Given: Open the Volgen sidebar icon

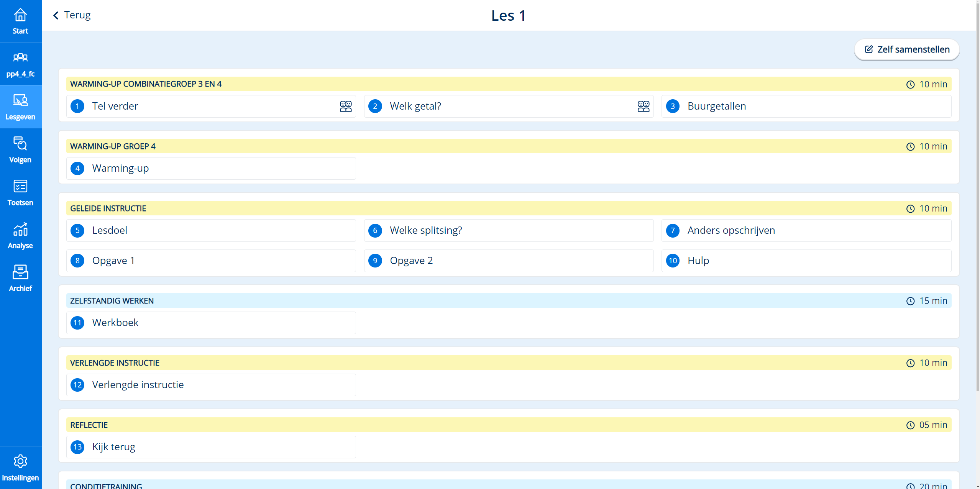Looking at the screenshot, I should pyautogui.click(x=20, y=143).
